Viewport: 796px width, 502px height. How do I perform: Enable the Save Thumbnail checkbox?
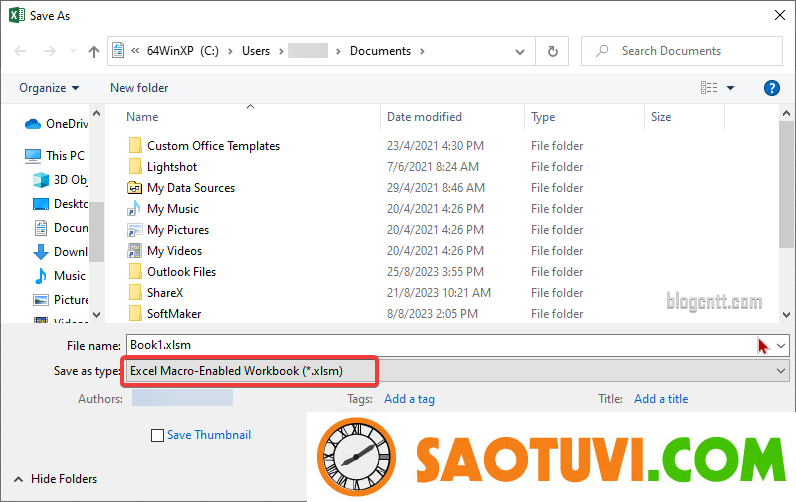[x=157, y=435]
